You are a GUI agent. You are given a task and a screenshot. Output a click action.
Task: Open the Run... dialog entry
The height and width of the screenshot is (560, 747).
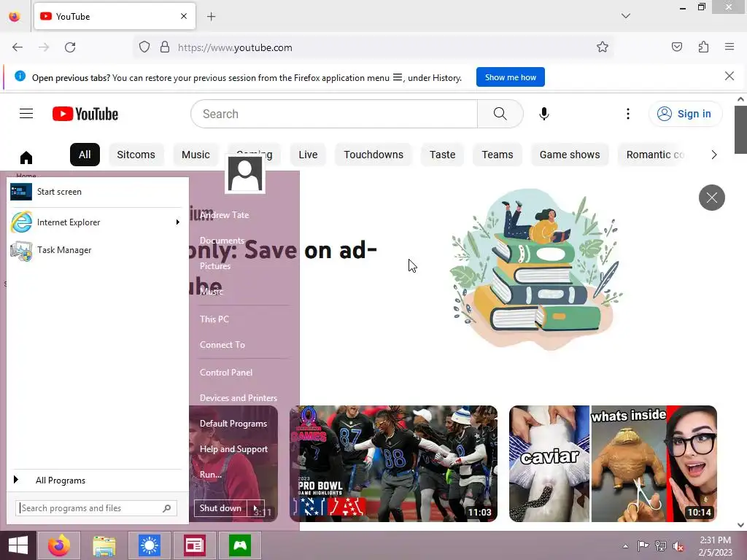[x=211, y=474]
